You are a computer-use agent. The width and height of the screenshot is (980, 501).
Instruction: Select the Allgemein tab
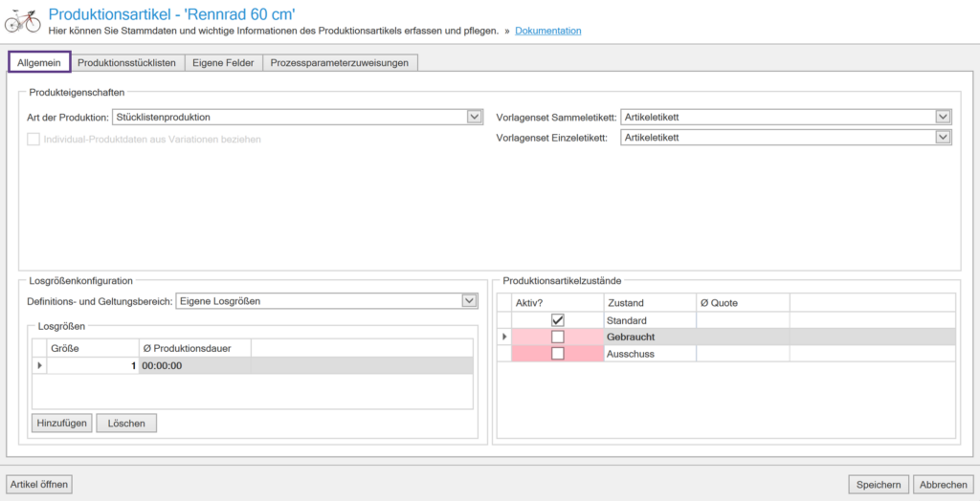(39, 62)
